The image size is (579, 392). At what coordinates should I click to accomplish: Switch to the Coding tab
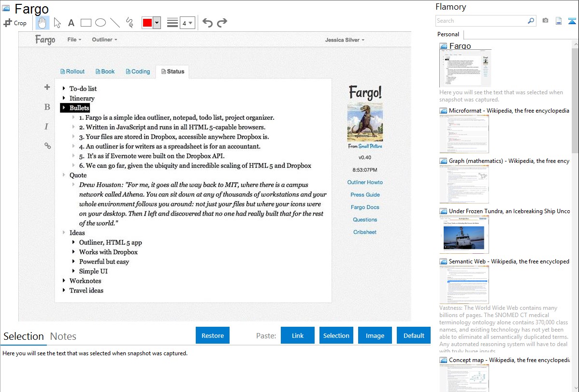point(138,72)
